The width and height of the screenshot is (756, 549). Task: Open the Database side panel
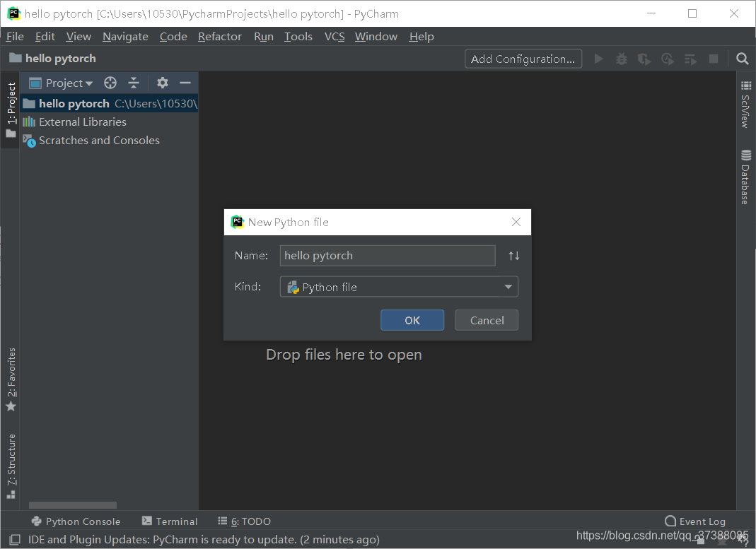745,177
